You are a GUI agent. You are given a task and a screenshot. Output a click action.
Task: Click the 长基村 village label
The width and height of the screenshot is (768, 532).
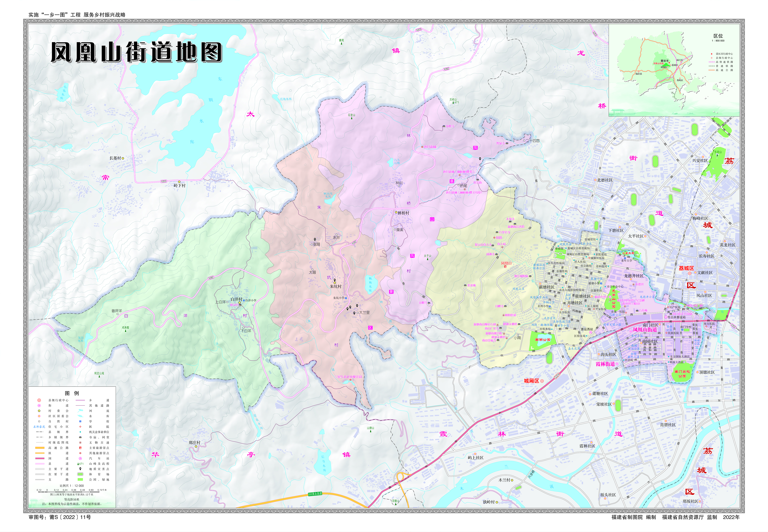pos(115,158)
